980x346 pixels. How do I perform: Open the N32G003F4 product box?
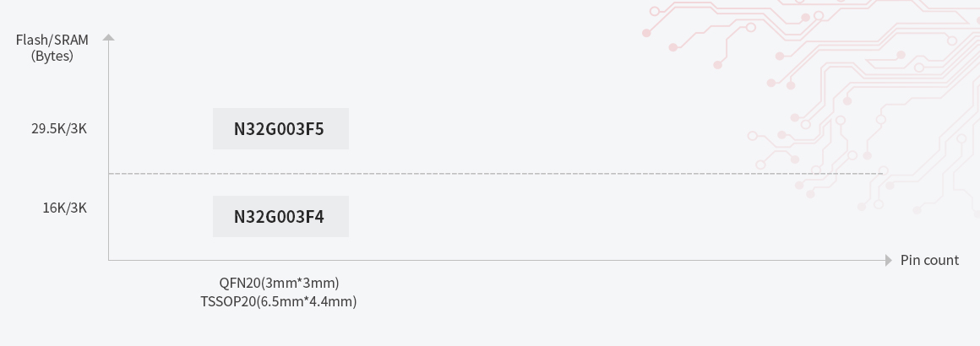(x=280, y=217)
